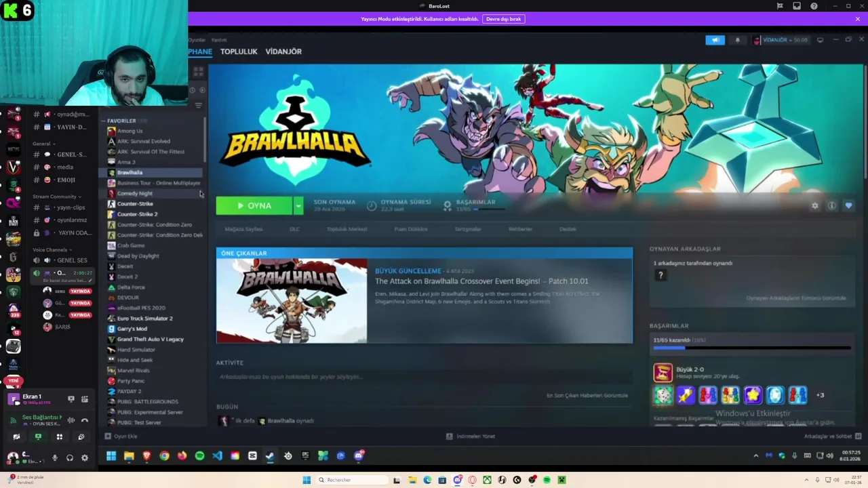Click the Steam library grid view icon
This screenshot has height=488, width=868.
199,71
